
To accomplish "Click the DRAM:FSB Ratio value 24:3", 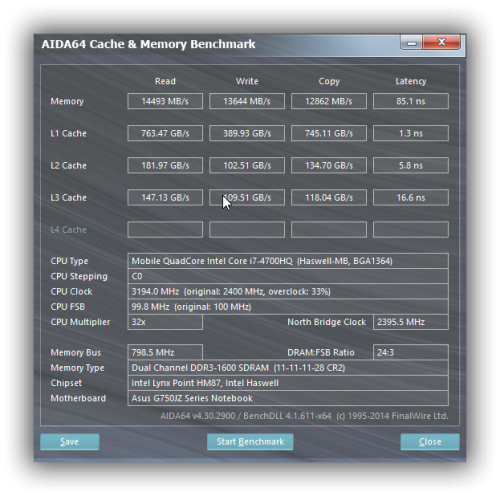I will [411, 352].
